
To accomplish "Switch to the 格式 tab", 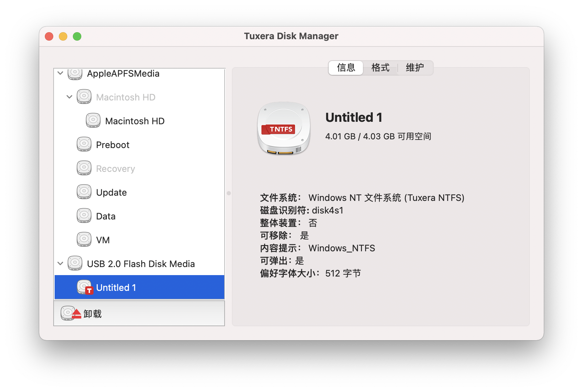I will 380,68.
